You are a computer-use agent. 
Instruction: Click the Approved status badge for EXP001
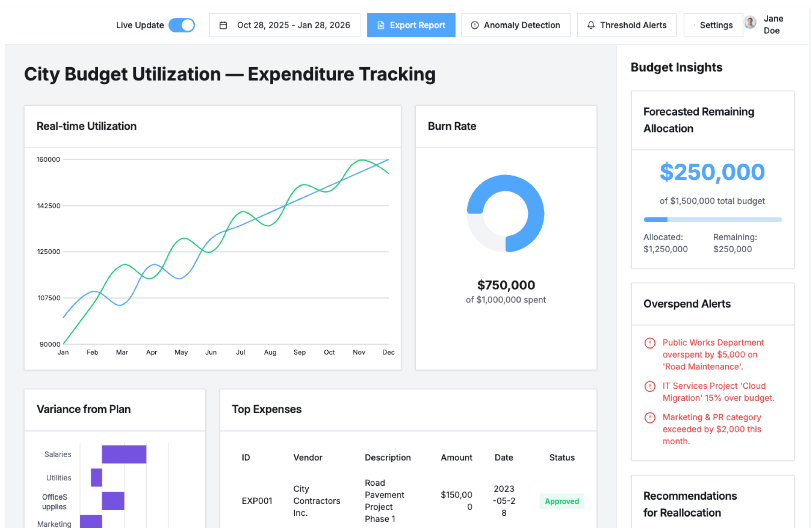561,501
